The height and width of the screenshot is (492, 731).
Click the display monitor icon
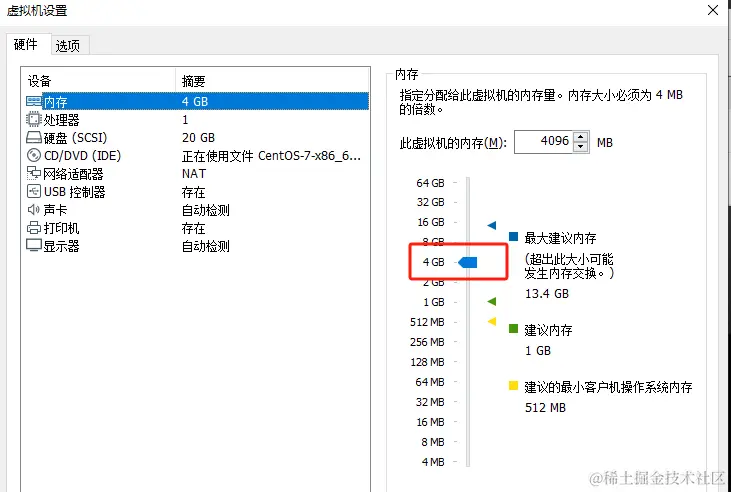tap(34, 246)
